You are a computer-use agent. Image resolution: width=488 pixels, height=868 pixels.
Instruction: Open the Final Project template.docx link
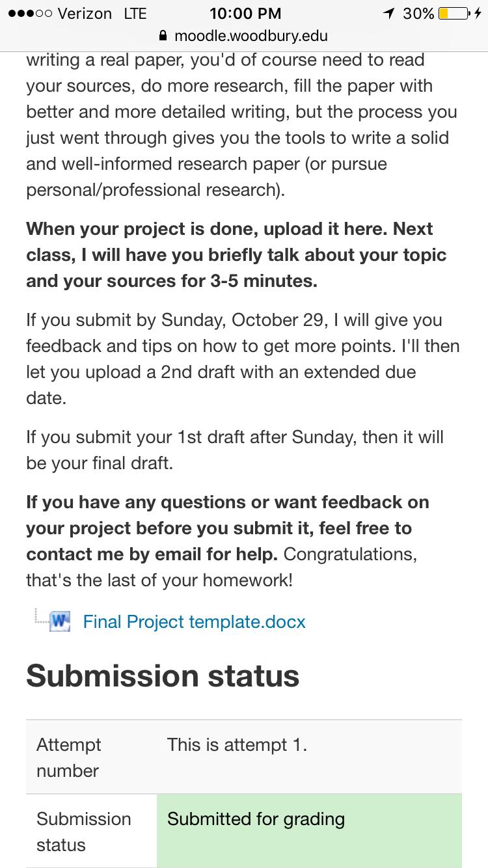point(195,621)
